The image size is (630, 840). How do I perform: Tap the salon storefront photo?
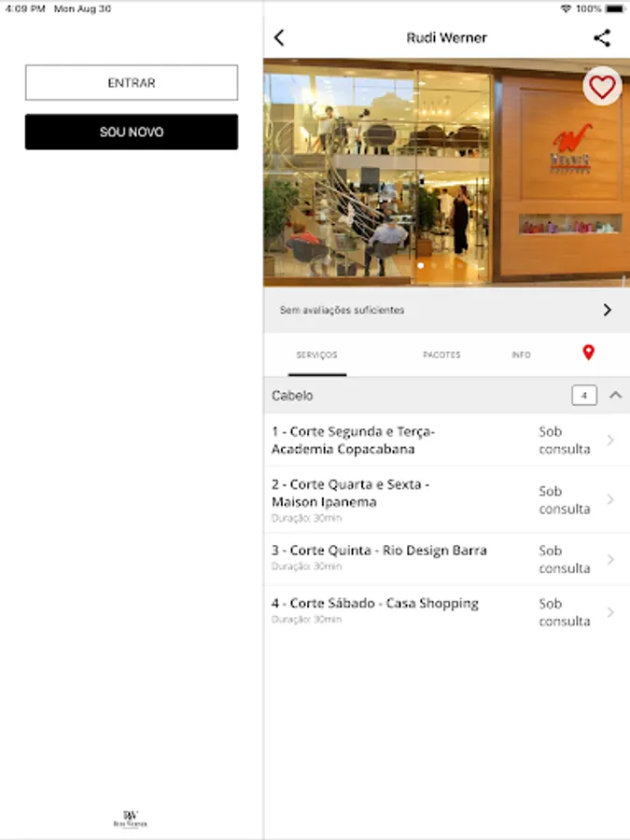pos(447,173)
